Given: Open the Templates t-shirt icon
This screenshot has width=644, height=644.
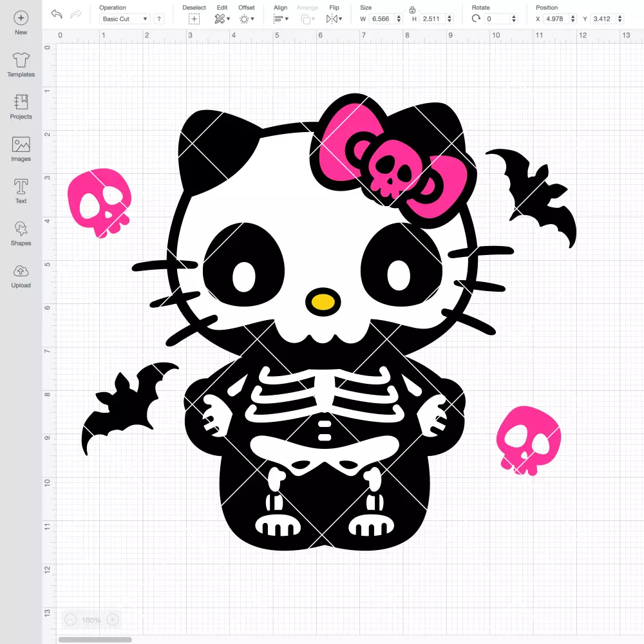Looking at the screenshot, I should point(21,60).
